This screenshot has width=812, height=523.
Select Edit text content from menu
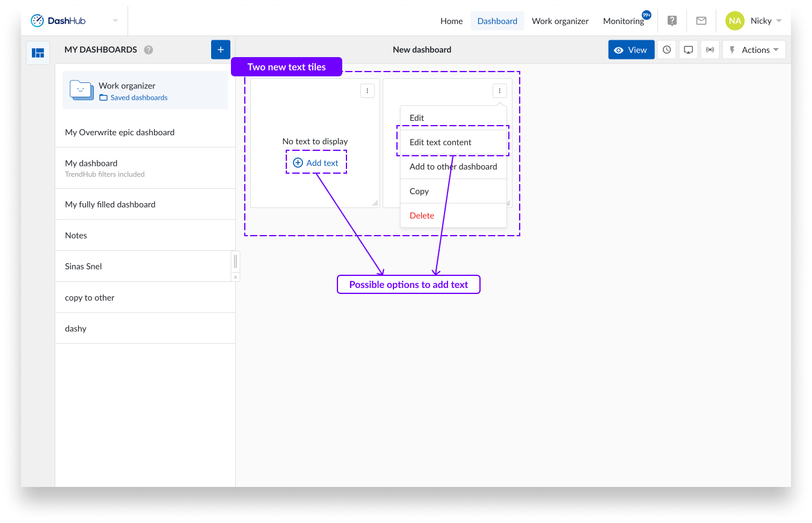440,142
